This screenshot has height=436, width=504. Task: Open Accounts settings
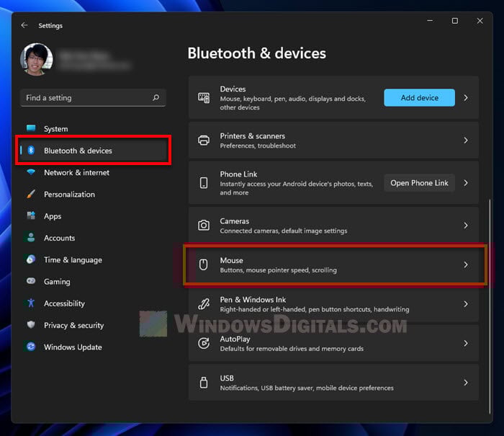(x=93, y=238)
